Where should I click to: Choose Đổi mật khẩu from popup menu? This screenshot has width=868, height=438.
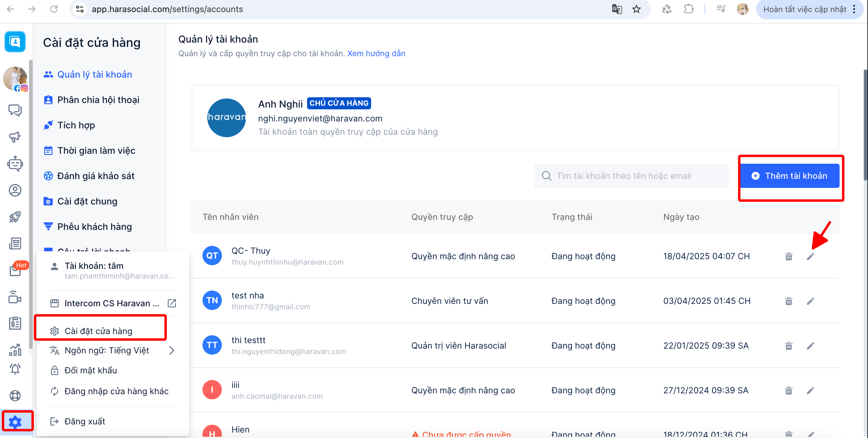[x=91, y=370]
